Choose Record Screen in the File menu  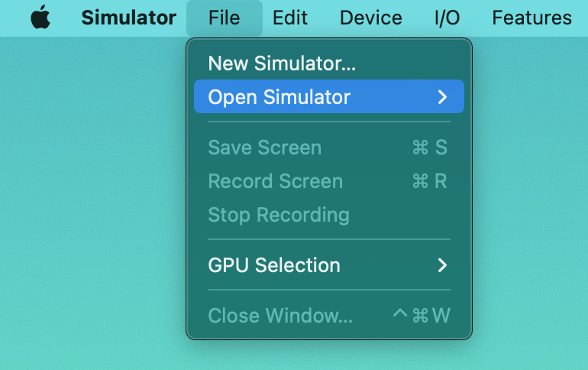[275, 181]
